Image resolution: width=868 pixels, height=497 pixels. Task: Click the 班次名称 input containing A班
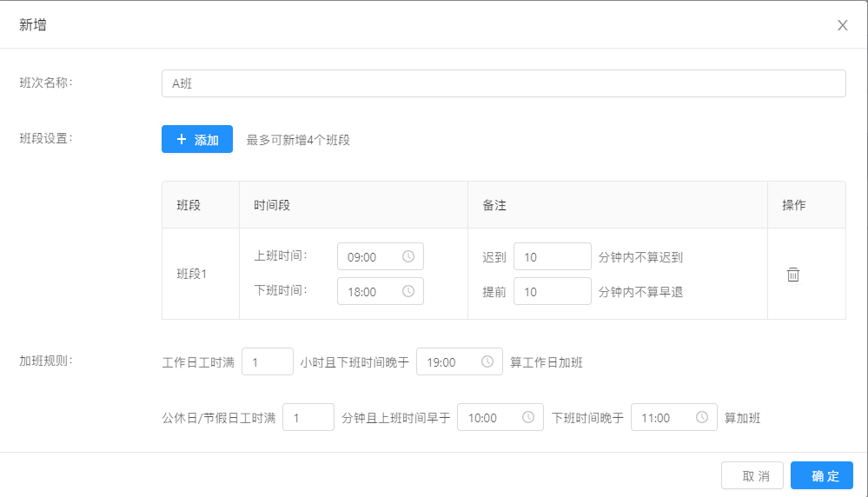coord(503,83)
